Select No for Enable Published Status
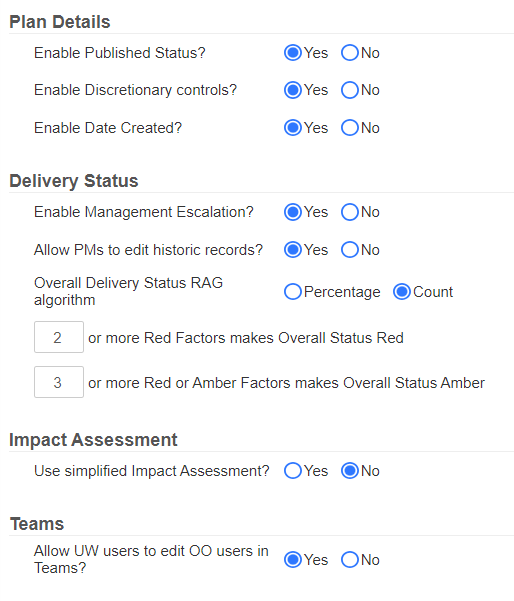Screen dimensions: 514x601 (350, 53)
